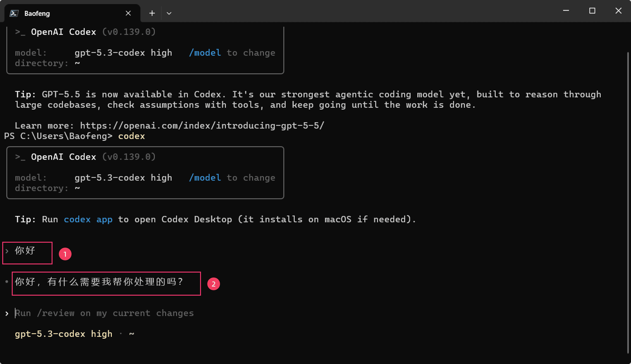This screenshot has height=364, width=631.
Task: Click the prompt input 'Run /review on my current changes'
Action: pos(105,313)
